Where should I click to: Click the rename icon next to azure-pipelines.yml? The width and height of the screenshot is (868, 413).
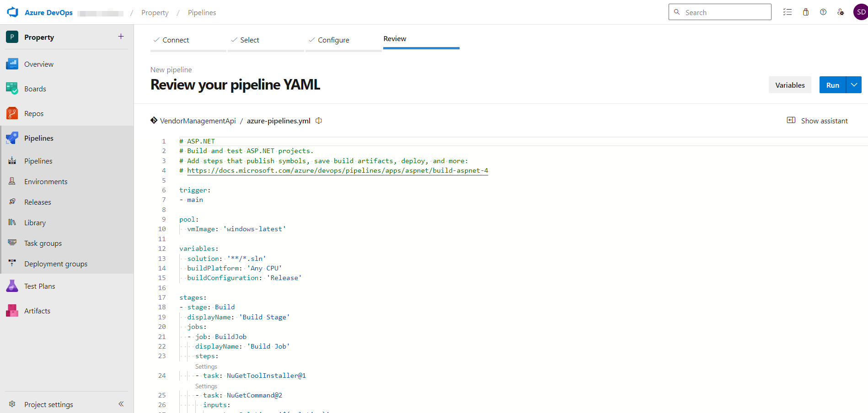pyautogui.click(x=319, y=121)
